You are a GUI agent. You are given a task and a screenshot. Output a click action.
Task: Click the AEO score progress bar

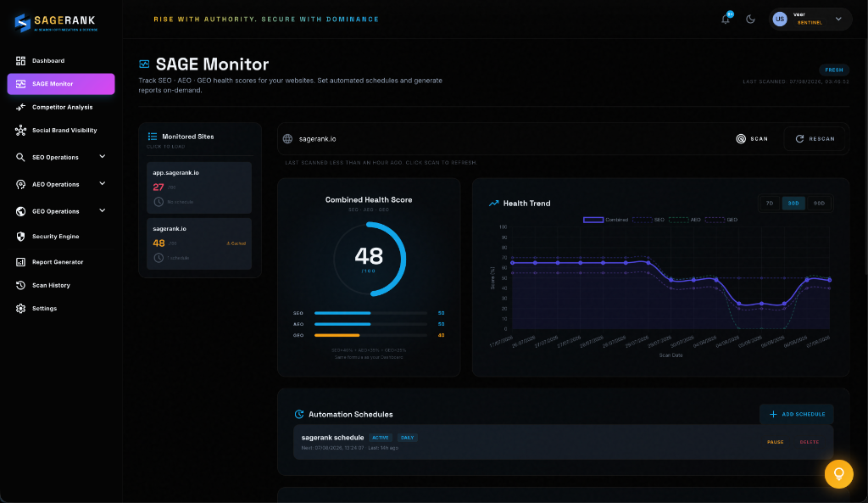click(370, 324)
